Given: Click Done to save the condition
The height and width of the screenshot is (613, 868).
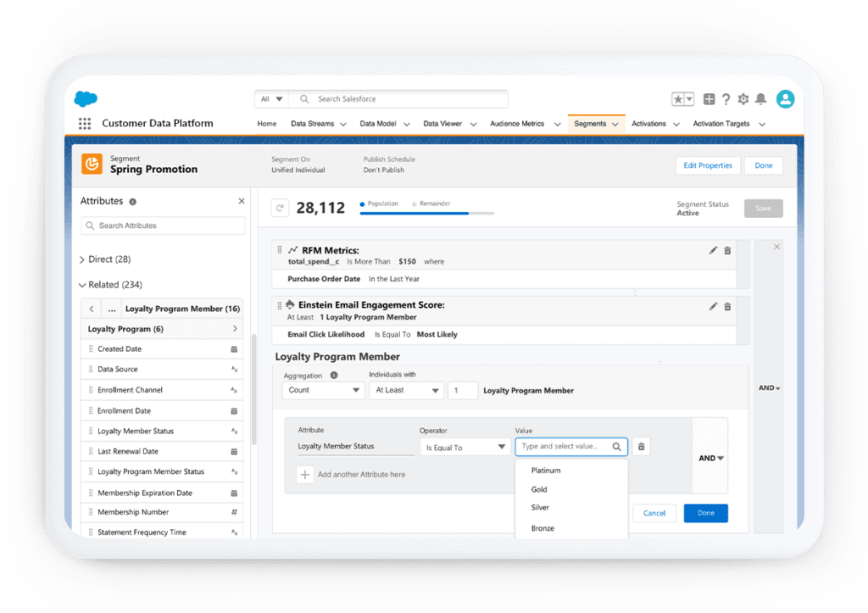Looking at the screenshot, I should 705,513.
